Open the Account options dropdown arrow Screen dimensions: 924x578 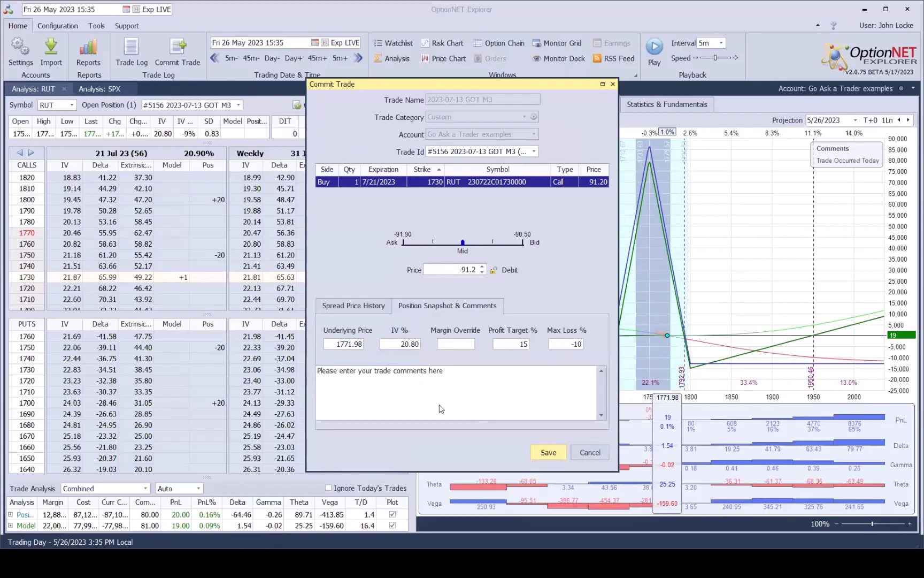pos(913,88)
